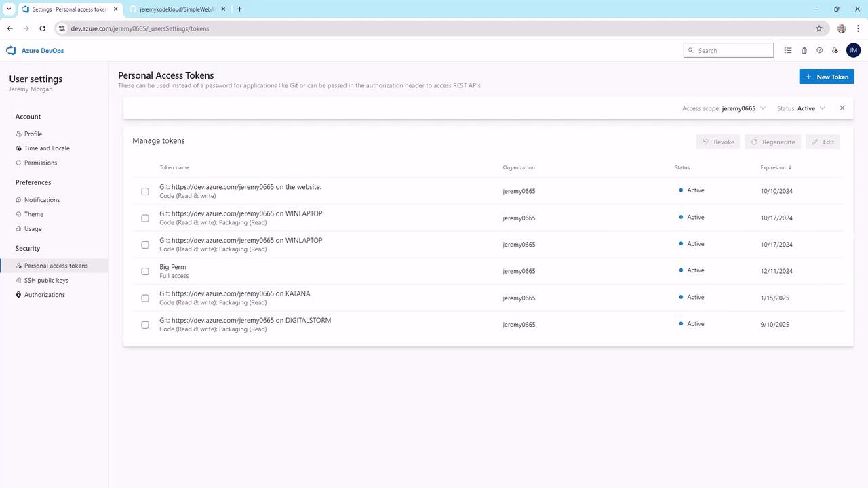This screenshot has height=488, width=868.
Task: Dismiss the filter bar with the X icon
Action: 842,108
